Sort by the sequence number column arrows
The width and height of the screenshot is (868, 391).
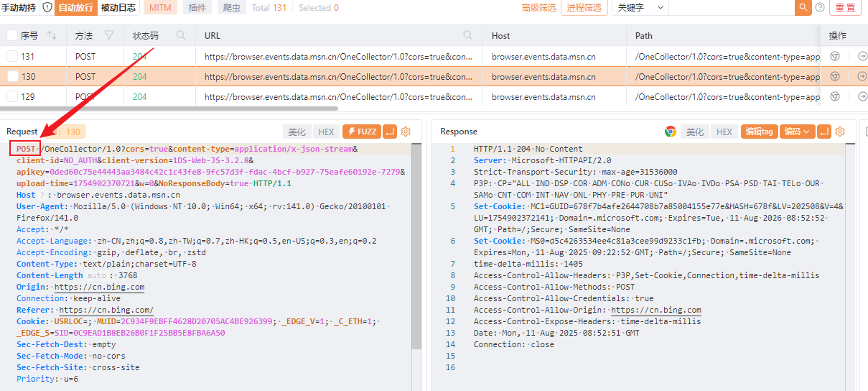52,35
